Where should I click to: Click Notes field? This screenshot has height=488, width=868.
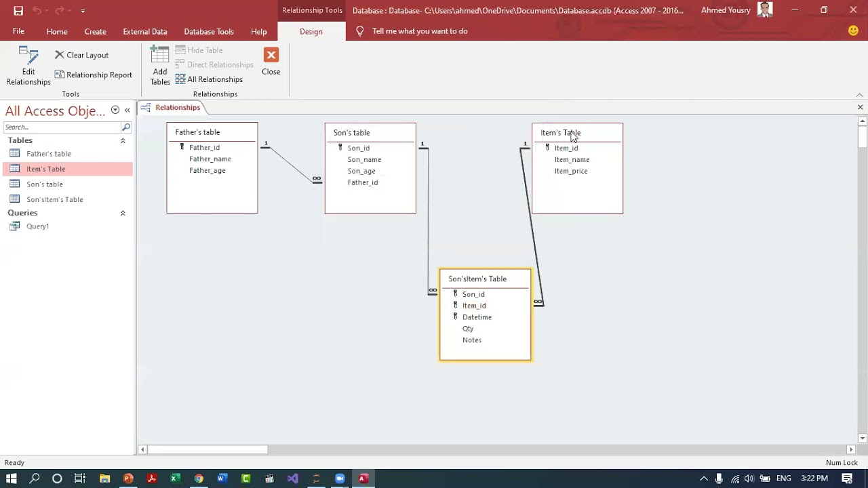point(472,340)
